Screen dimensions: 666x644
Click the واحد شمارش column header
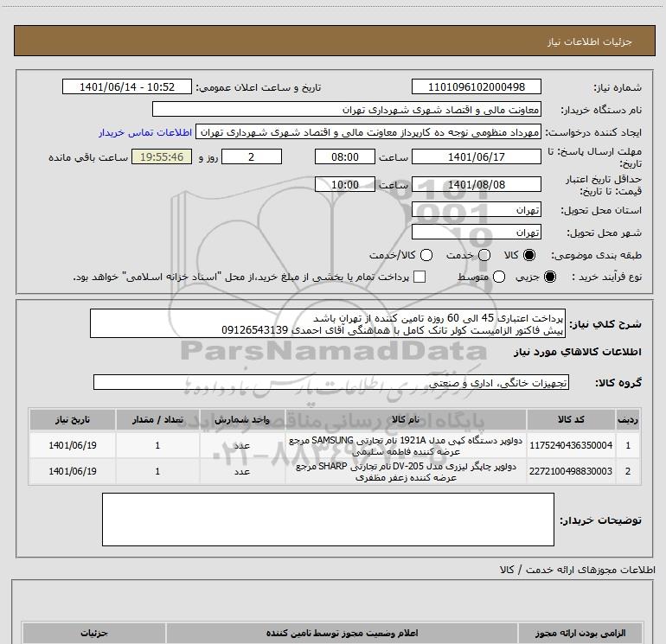tap(242, 419)
